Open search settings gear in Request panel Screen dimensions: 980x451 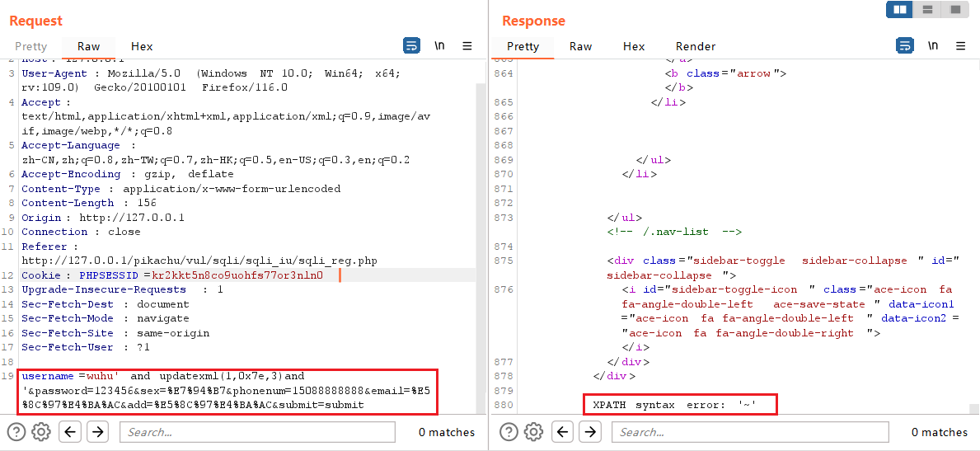(41, 431)
